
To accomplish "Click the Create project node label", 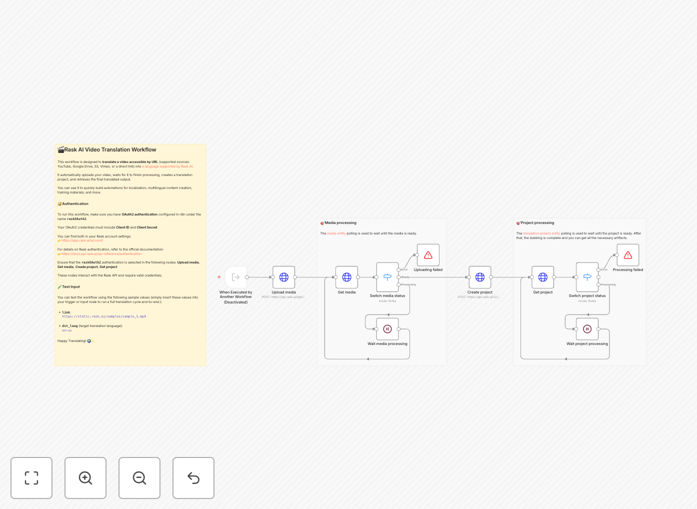I will pyautogui.click(x=480, y=292).
